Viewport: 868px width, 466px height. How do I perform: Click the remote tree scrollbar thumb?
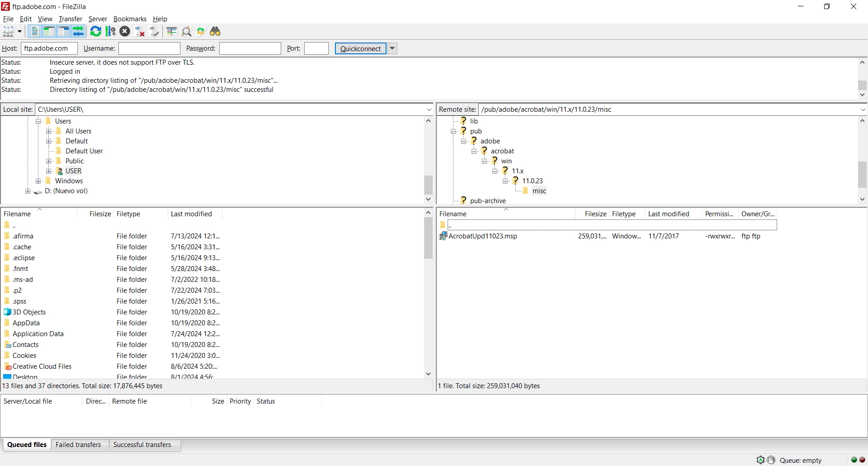coord(863,175)
